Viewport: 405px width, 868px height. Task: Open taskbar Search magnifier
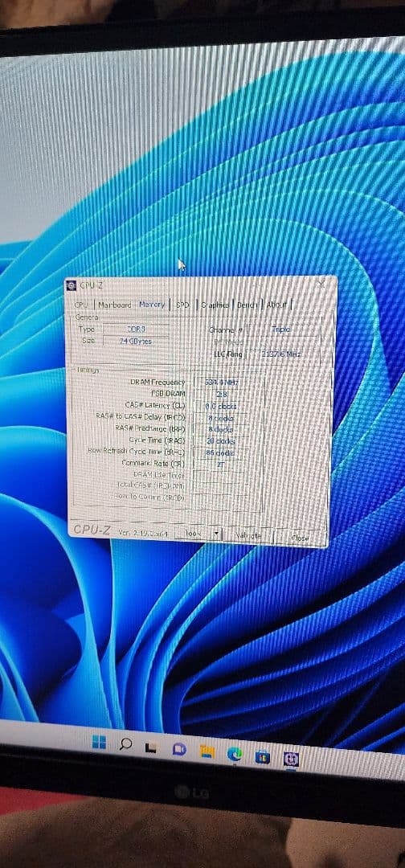(x=125, y=744)
